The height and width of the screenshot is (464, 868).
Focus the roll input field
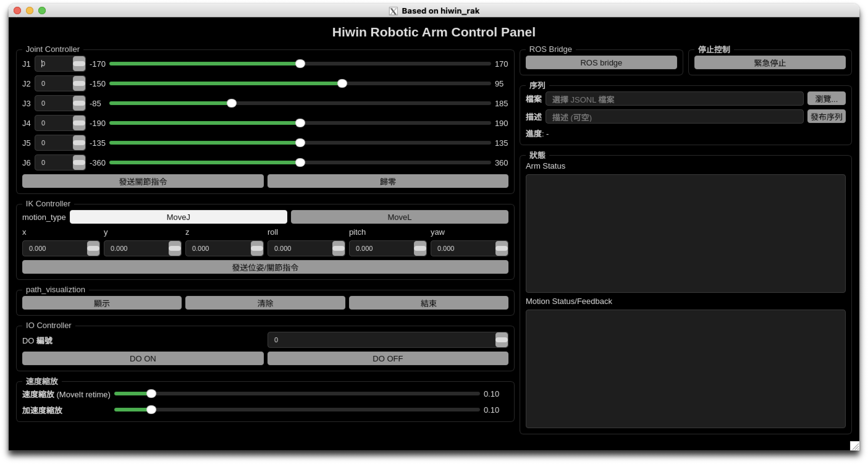point(300,249)
